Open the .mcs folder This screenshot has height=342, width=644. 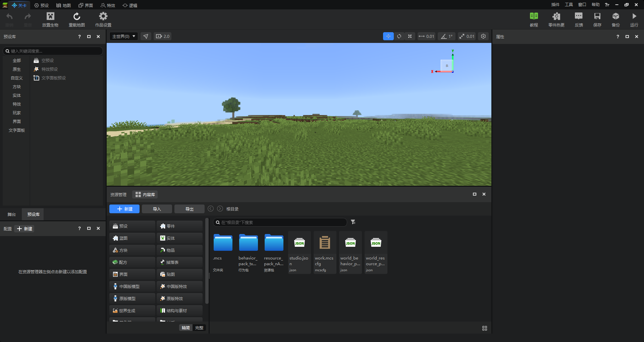click(x=223, y=252)
